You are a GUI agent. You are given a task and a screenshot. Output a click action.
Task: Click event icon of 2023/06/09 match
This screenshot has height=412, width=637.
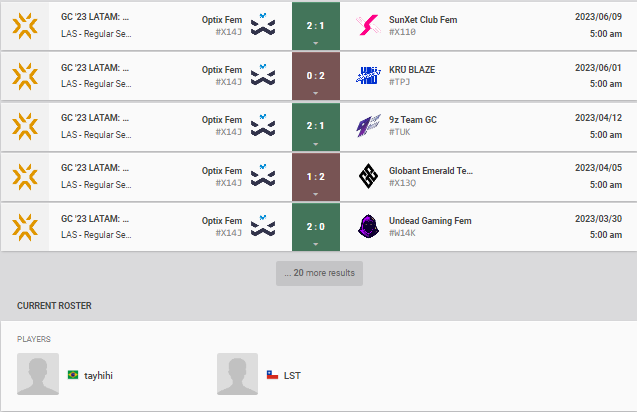click(24, 26)
